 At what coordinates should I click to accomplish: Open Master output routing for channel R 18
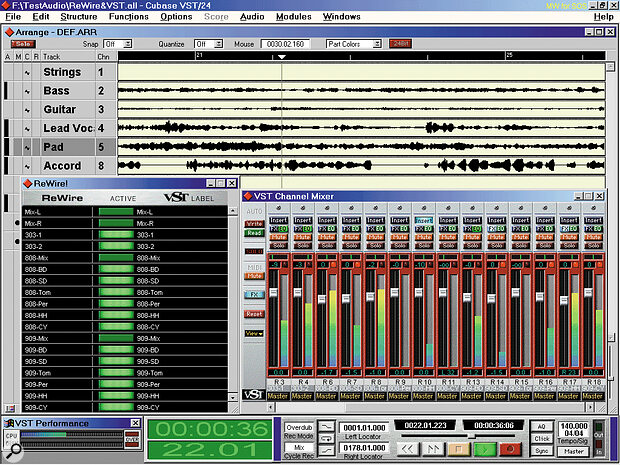click(592, 396)
